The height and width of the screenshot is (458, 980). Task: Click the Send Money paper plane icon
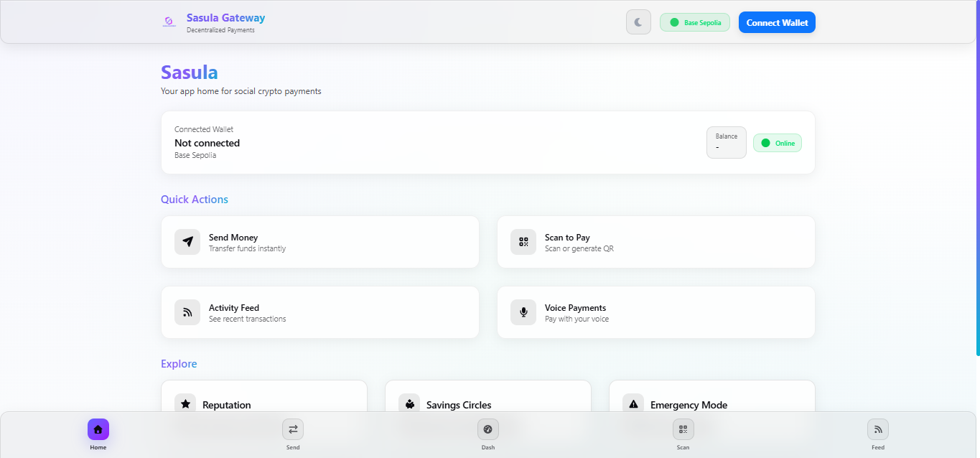pyautogui.click(x=187, y=242)
